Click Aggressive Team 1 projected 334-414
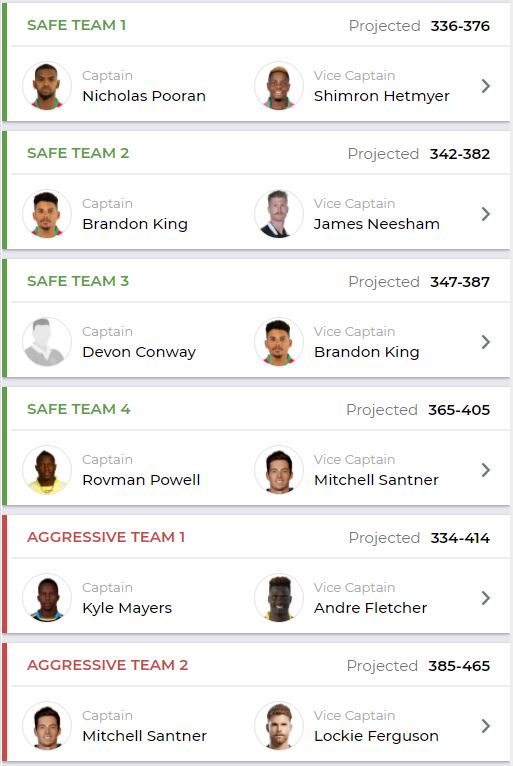 click(x=460, y=538)
